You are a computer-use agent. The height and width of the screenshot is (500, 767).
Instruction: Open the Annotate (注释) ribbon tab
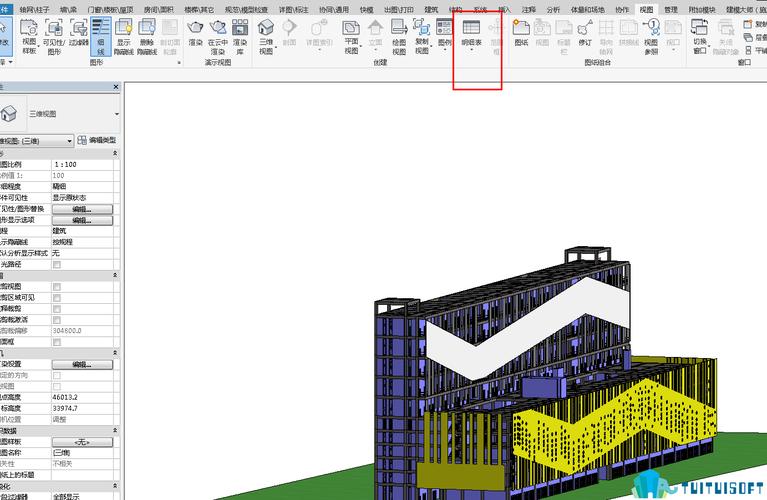point(529,9)
